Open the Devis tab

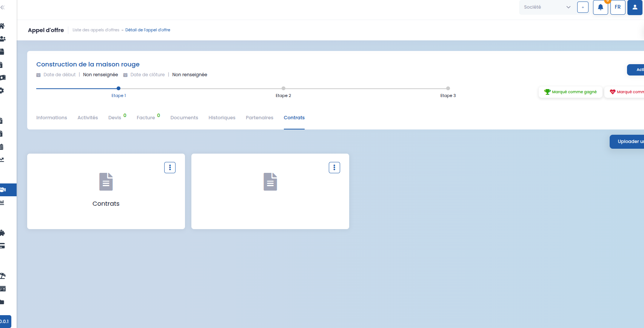click(115, 118)
